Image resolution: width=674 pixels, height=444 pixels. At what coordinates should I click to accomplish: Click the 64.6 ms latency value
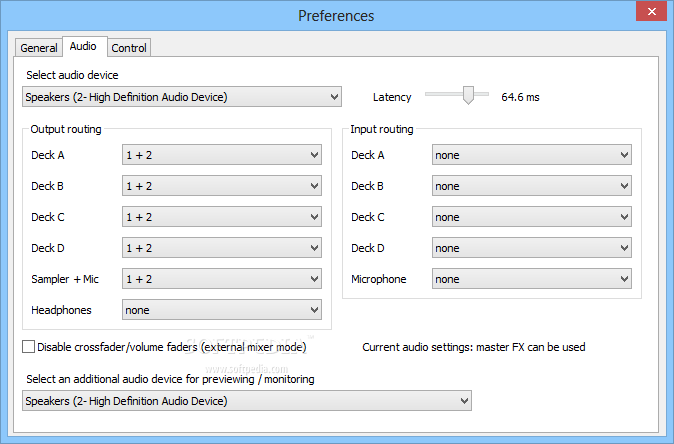(x=520, y=97)
